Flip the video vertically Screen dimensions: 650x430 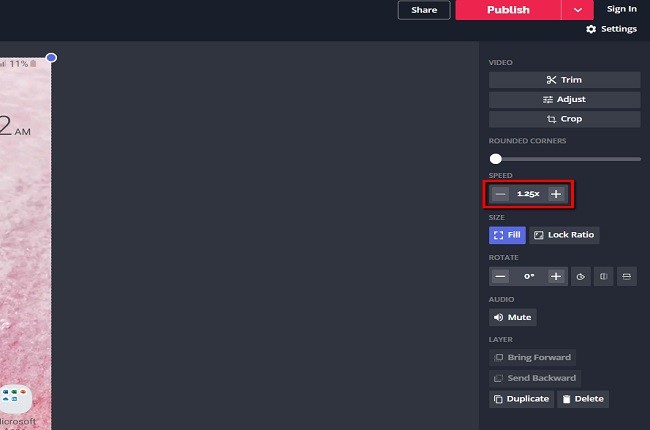point(626,276)
